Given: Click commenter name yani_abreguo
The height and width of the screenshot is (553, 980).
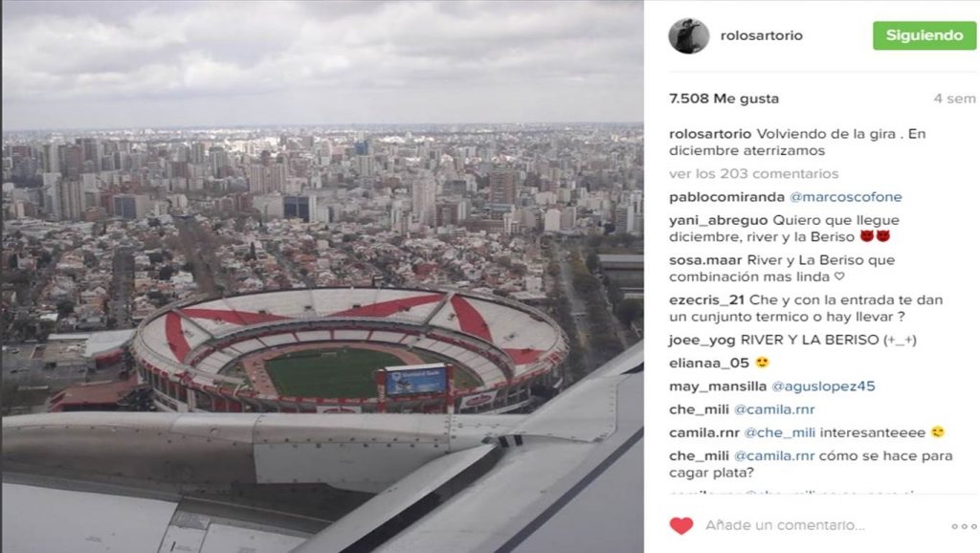Looking at the screenshot, I should click(718, 220).
